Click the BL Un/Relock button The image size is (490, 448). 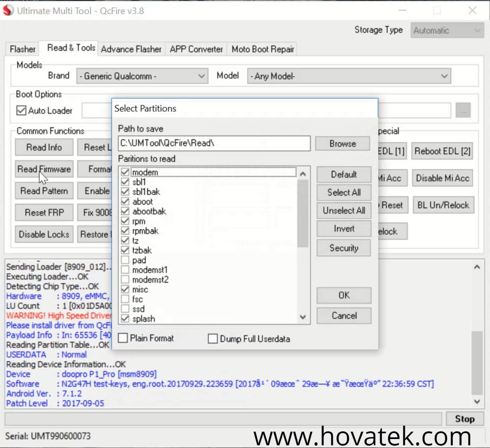(443, 205)
